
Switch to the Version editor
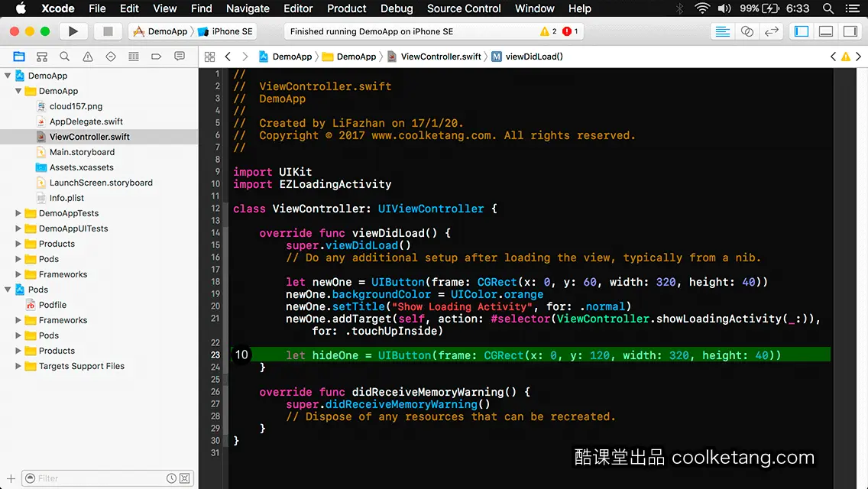tap(771, 31)
